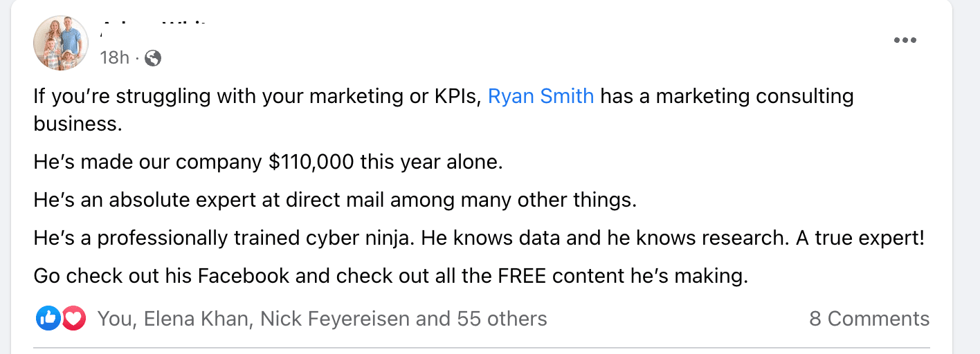The height and width of the screenshot is (354, 980).
Task: Show the 8 Comments on the post
Action: pyautogui.click(x=869, y=319)
